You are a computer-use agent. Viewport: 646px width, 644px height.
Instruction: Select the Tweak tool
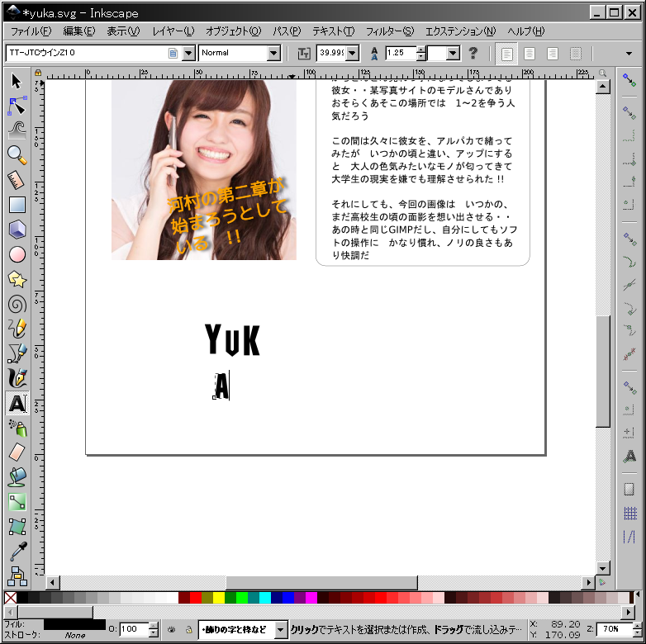(17, 130)
